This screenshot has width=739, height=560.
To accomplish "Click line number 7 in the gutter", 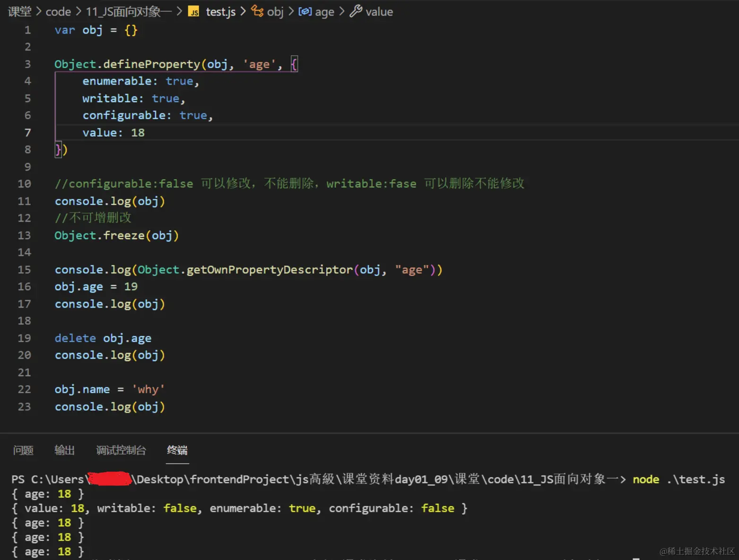I will click(x=27, y=133).
